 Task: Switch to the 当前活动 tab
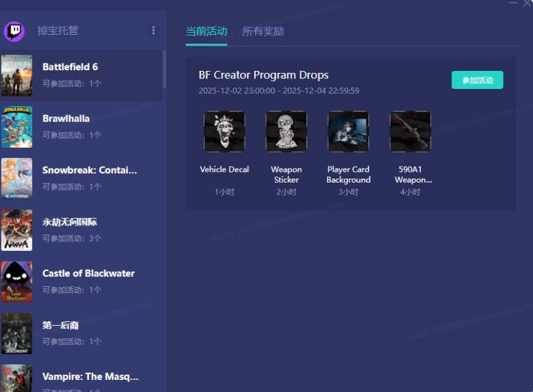click(207, 31)
